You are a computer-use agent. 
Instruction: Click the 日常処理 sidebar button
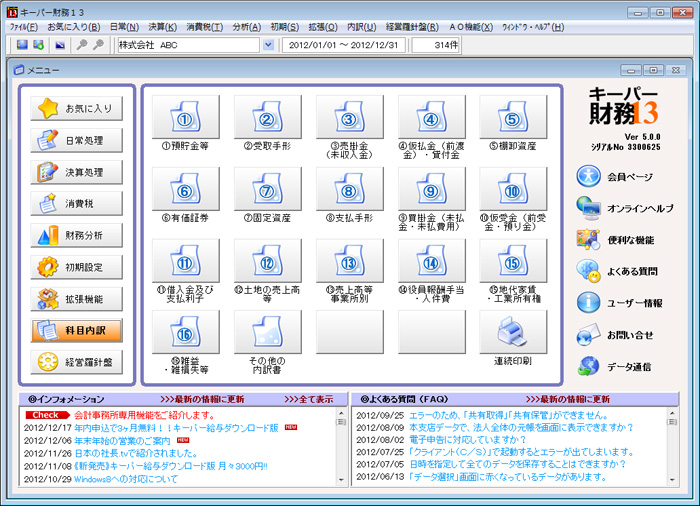[x=76, y=140]
